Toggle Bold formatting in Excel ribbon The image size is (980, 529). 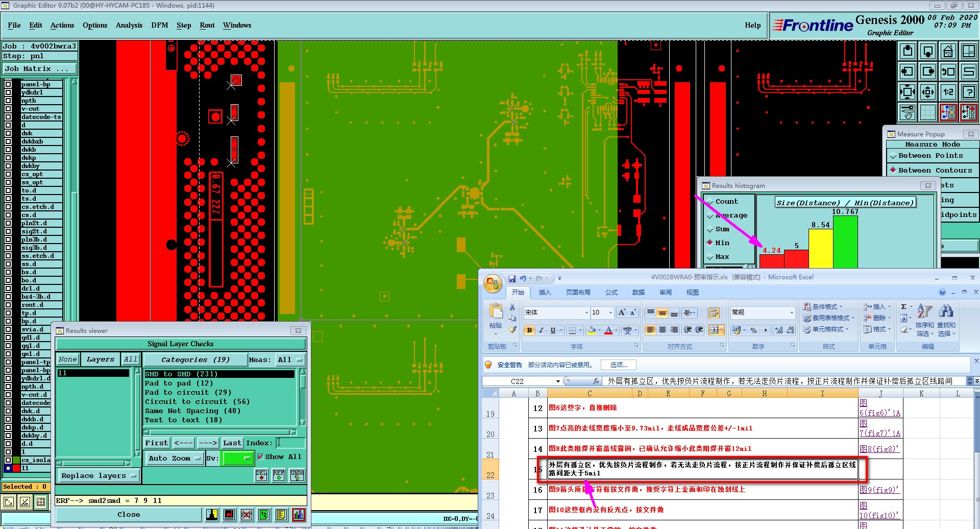(529, 330)
